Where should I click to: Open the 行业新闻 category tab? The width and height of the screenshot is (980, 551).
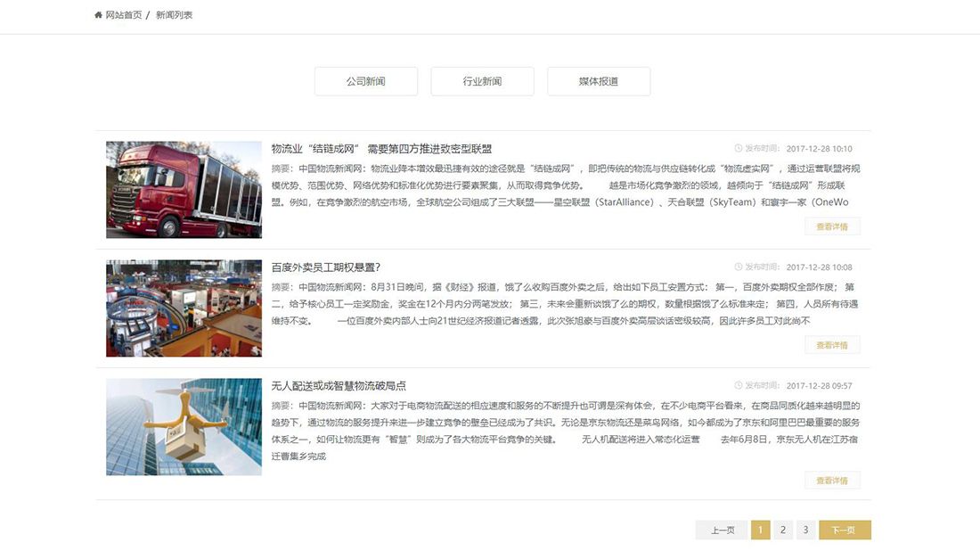coord(482,81)
